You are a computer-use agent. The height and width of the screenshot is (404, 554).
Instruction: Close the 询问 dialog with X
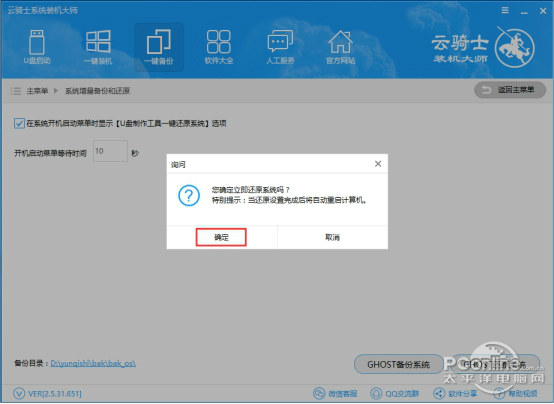click(x=378, y=164)
